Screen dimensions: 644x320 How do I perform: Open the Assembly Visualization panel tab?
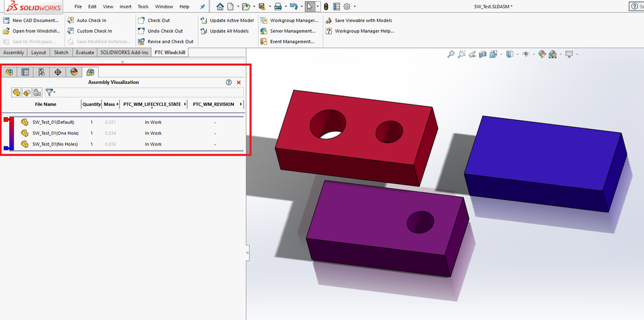coord(90,72)
